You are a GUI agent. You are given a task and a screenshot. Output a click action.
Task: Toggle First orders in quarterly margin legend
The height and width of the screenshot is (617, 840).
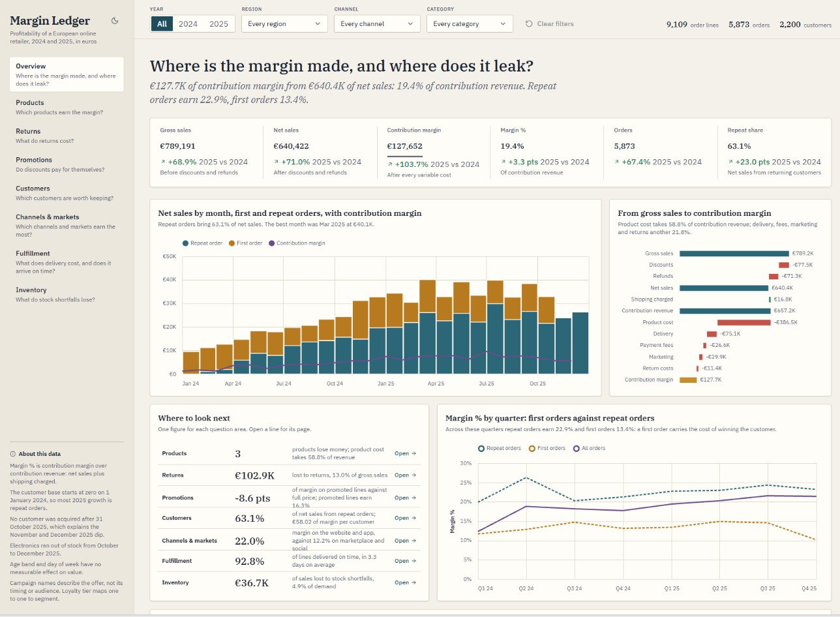click(547, 448)
